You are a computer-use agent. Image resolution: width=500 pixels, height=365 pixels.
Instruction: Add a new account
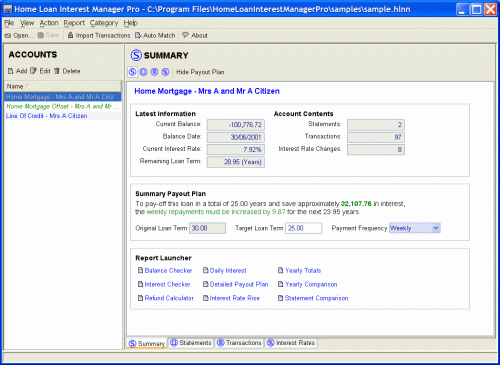pyautogui.click(x=17, y=71)
